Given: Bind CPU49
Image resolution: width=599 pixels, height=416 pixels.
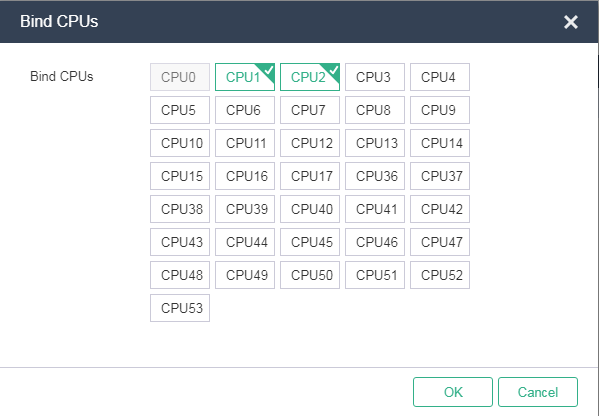Looking at the screenshot, I should [245, 275].
